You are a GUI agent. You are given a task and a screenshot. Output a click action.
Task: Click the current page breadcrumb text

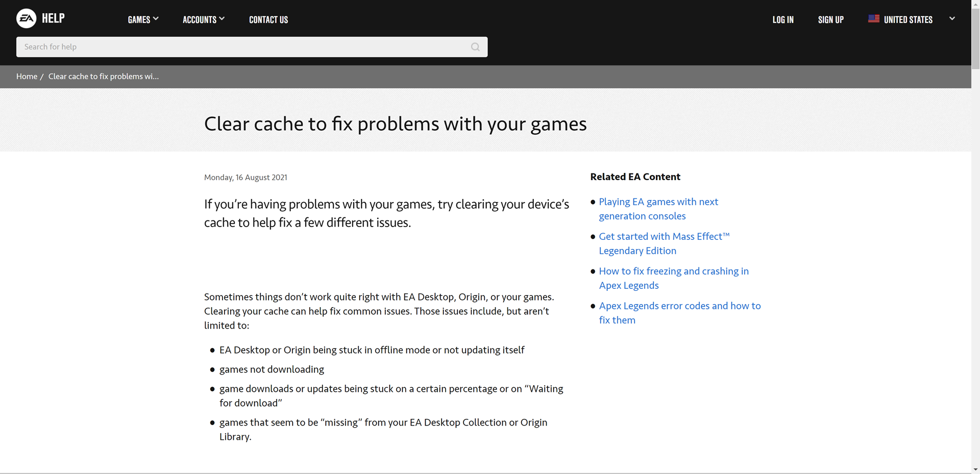pyautogui.click(x=104, y=77)
